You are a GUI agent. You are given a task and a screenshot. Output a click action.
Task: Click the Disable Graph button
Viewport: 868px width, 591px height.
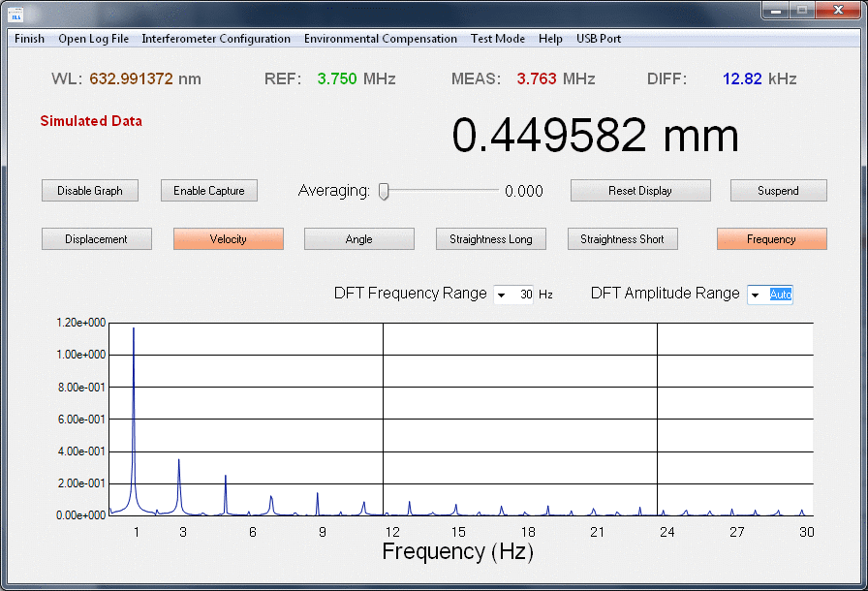89,190
